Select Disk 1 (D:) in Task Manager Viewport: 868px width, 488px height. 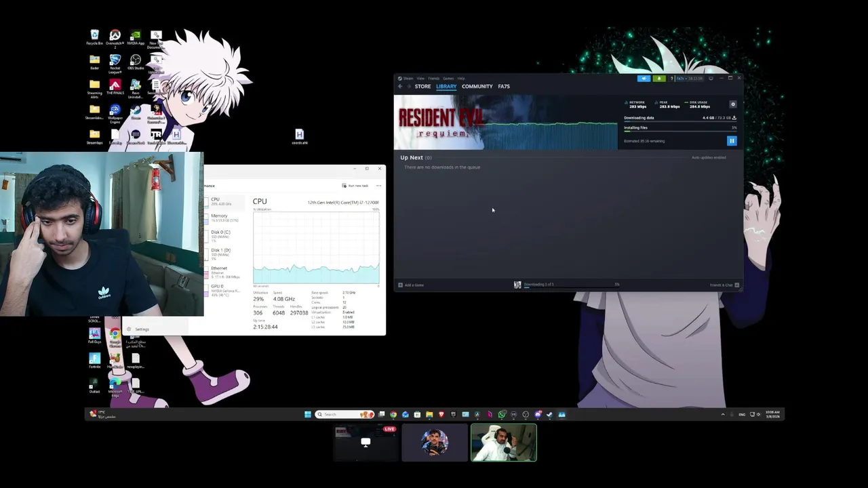(x=223, y=253)
